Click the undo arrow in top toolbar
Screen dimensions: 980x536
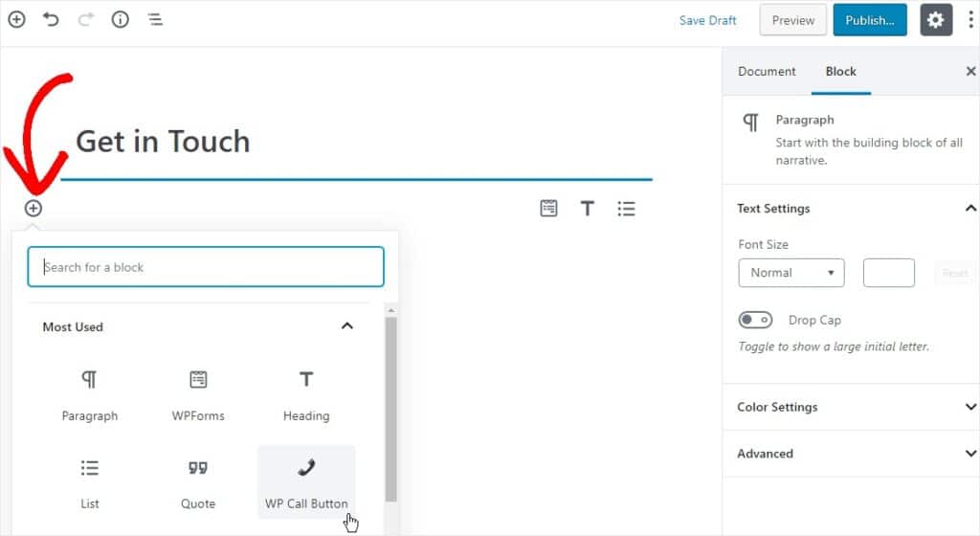point(51,19)
